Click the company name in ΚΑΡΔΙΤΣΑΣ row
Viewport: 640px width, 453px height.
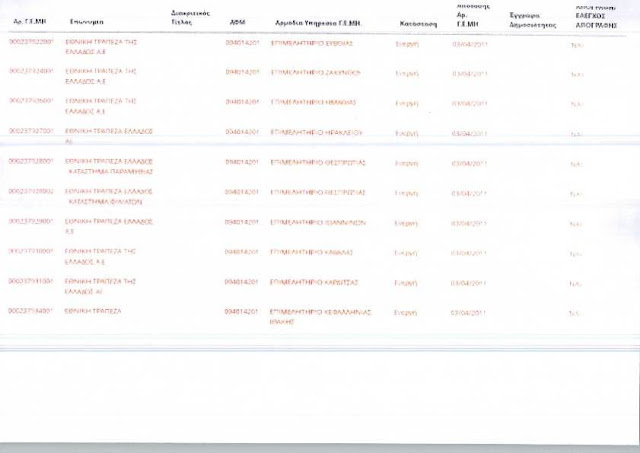click(100, 286)
